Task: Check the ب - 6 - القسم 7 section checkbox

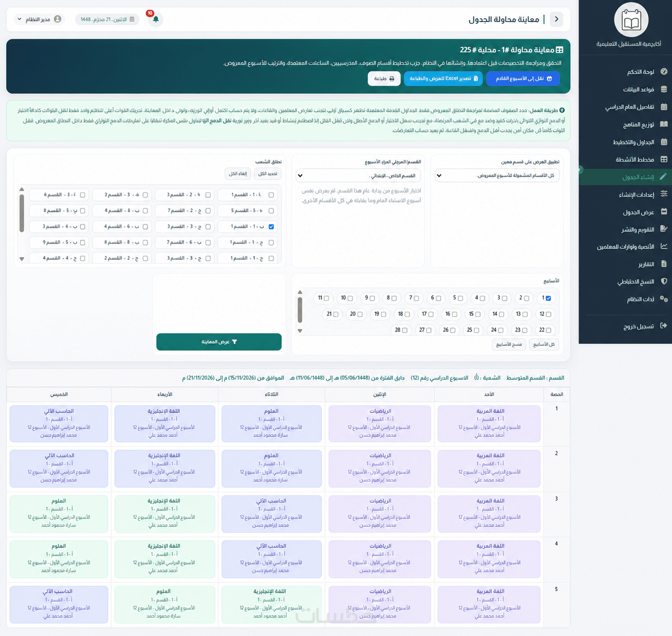Action: tap(208, 242)
